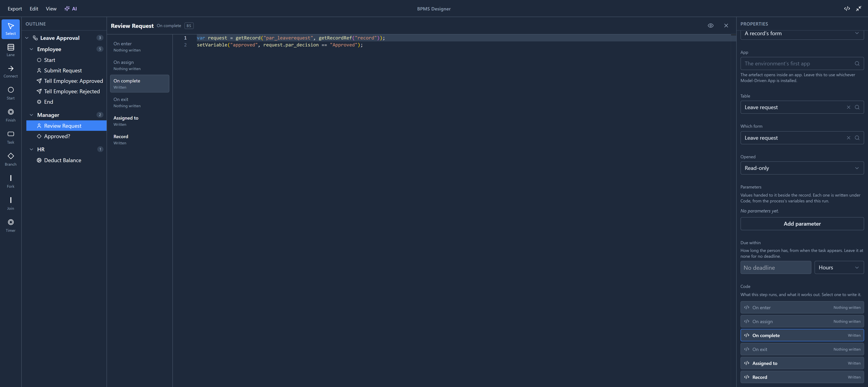Open the Hours unit dropdown
The width and height of the screenshot is (868, 387).
(x=839, y=268)
